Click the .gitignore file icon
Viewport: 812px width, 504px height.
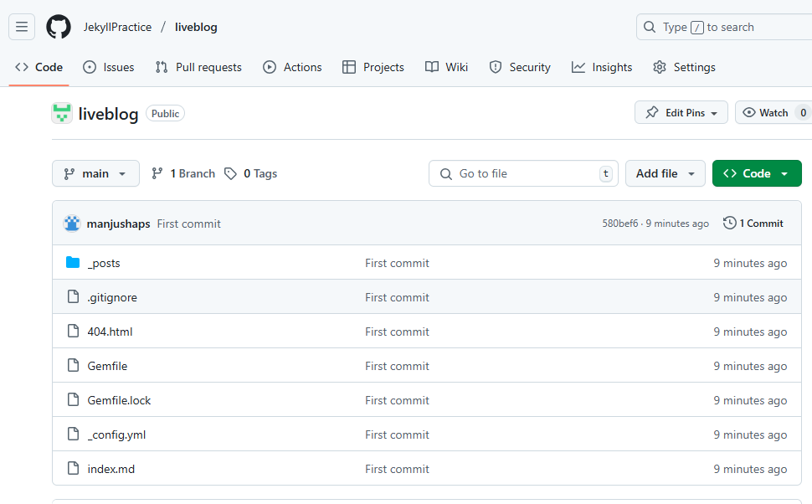pos(74,297)
